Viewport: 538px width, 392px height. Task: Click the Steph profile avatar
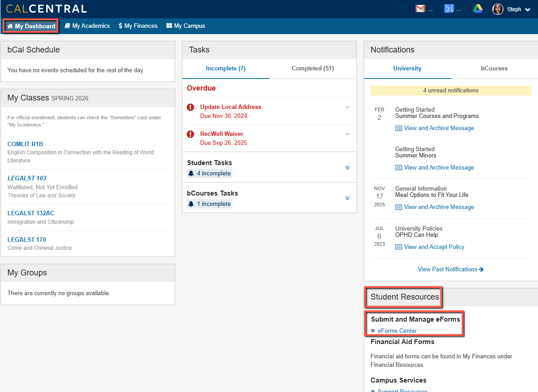498,9
